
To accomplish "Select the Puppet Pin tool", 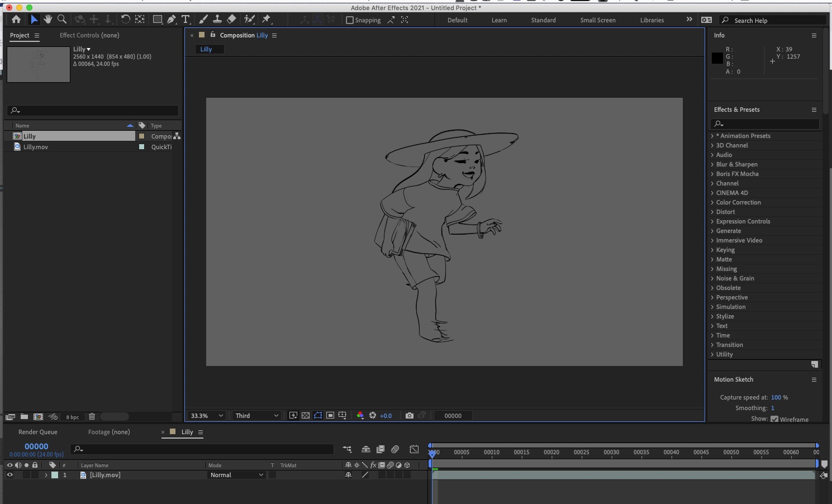I will [x=267, y=20].
